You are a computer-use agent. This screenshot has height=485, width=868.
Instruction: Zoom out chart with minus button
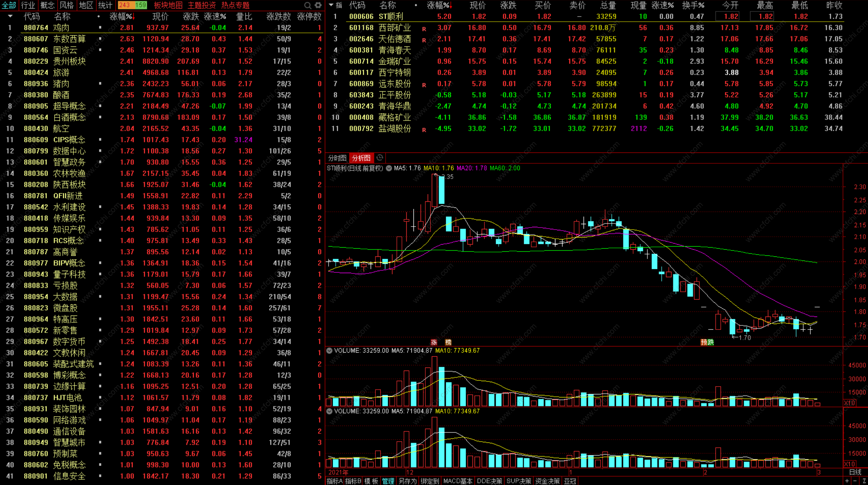pyautogui.click(x=855, y=481)
